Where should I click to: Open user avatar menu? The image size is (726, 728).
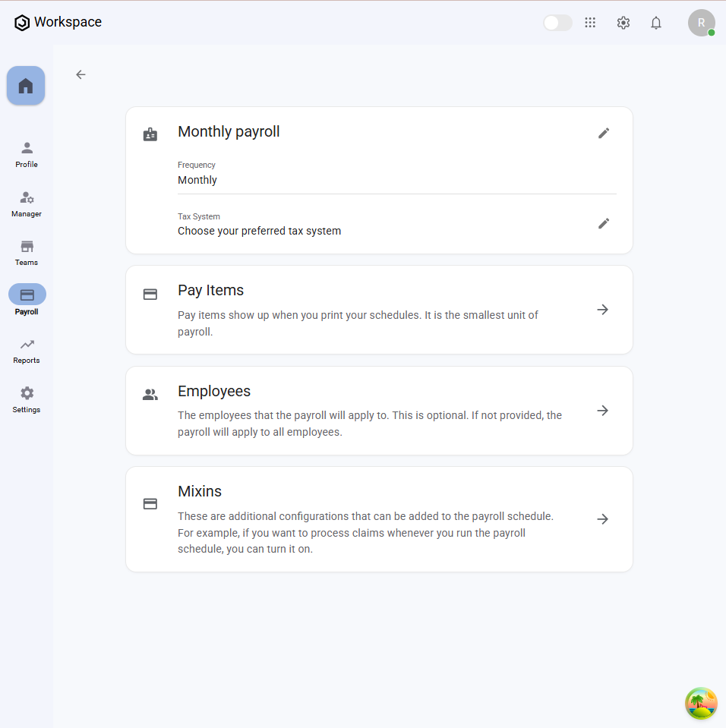701,23
